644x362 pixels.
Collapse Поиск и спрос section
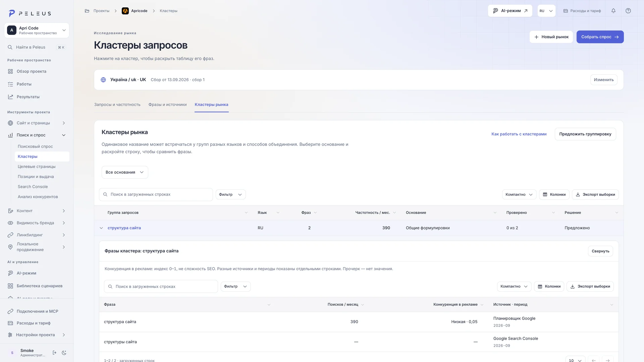point(37,135)
